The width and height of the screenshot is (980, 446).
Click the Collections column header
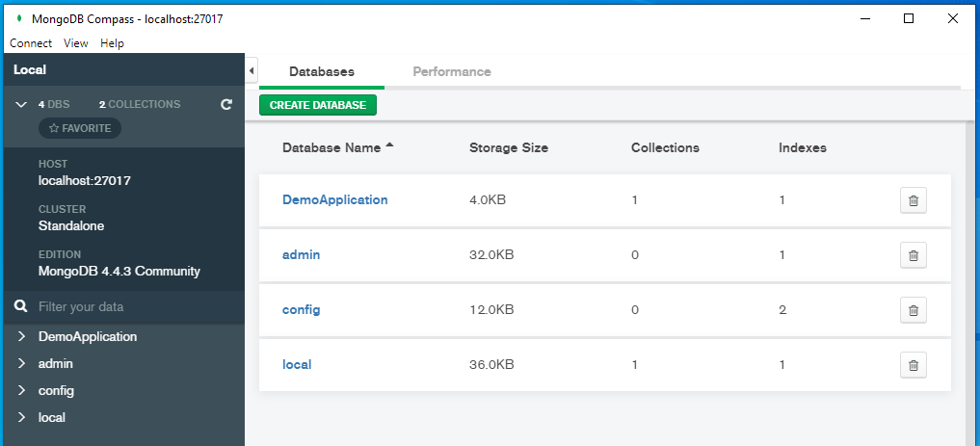[665, 148]
